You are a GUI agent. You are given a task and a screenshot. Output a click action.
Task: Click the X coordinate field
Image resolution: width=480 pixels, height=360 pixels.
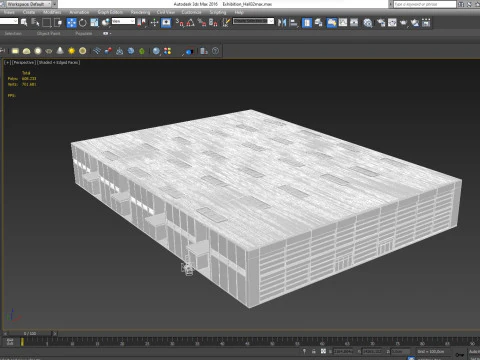coord(343,351)
